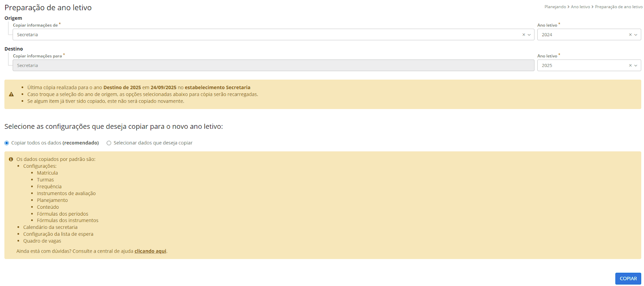Viewport: 644px width, 286px height.
Task: Open the help center 'clicando aqui' link
Action: click(150, 251)
